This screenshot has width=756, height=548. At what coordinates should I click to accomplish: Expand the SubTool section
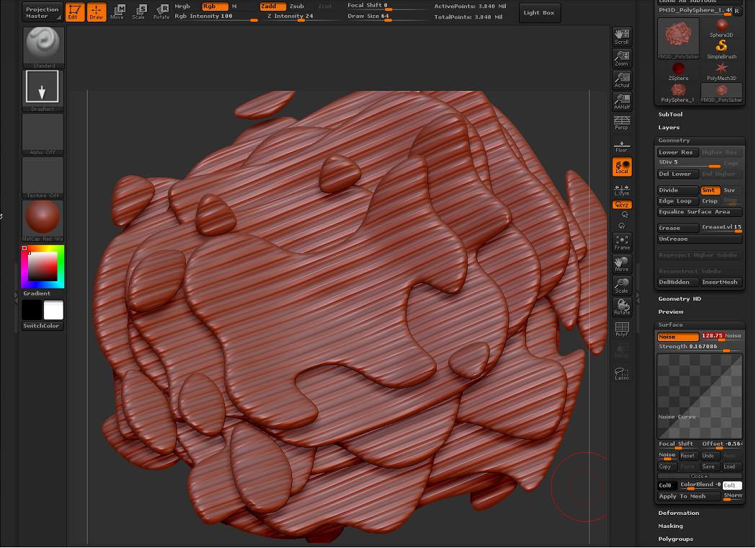click(x=670, y=114)
